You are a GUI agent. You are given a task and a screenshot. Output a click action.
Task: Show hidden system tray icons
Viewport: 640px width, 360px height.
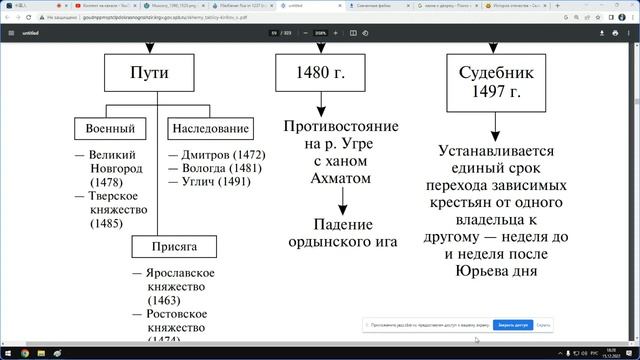(560, 353)
